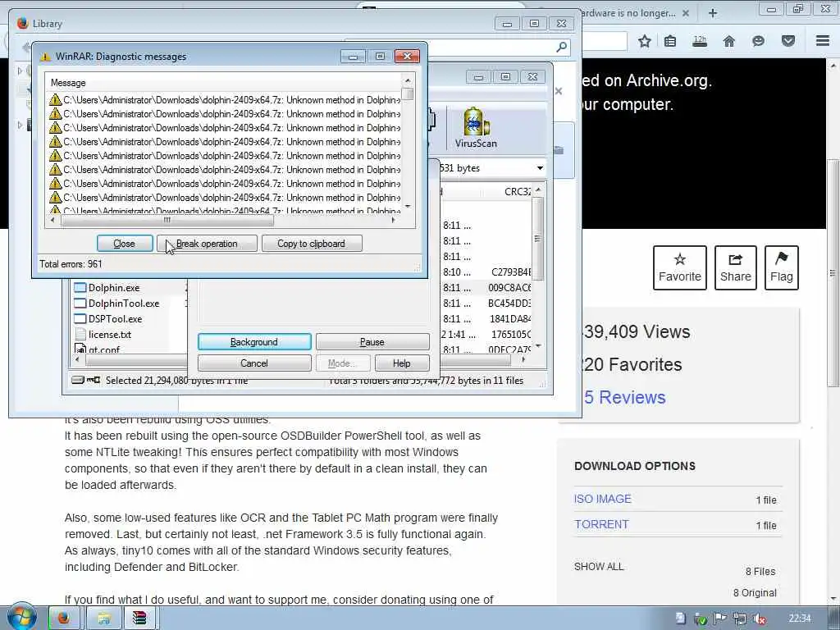Switch to WinRAR in the taskbar

point(139,619)
